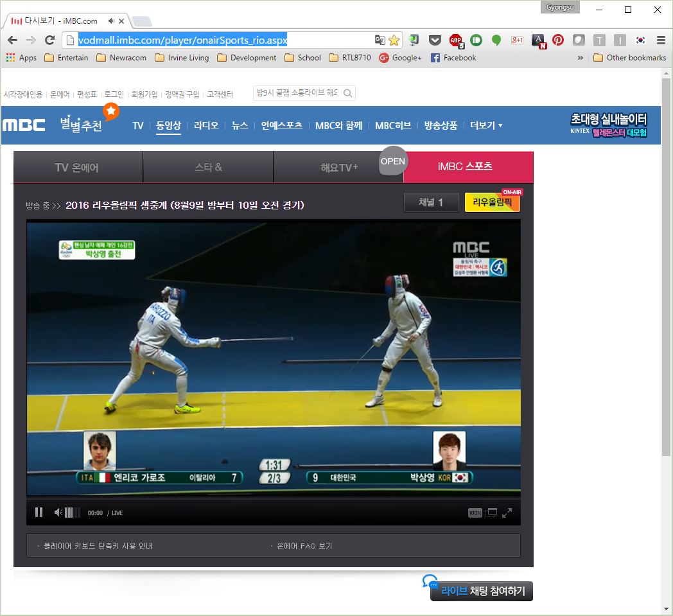This screenshot has height=616, width=673.
Task: Click the Google+ bookmark
Action: pyautogui.click(x=401, y=58)
